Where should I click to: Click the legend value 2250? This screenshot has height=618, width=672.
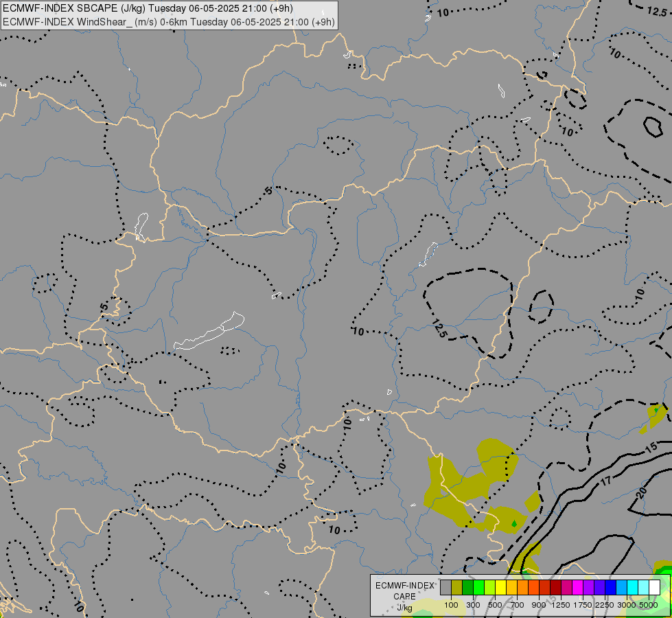pos(604,605)
